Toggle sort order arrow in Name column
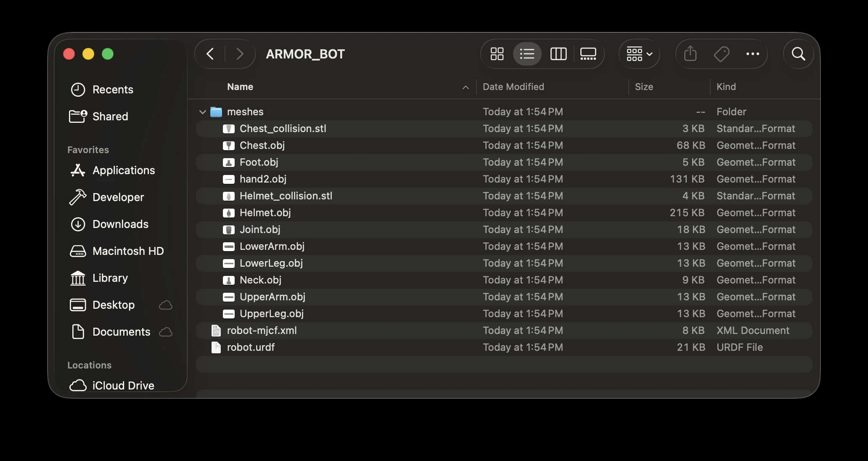Screen dimensions: 868x461 pos(466,87)
